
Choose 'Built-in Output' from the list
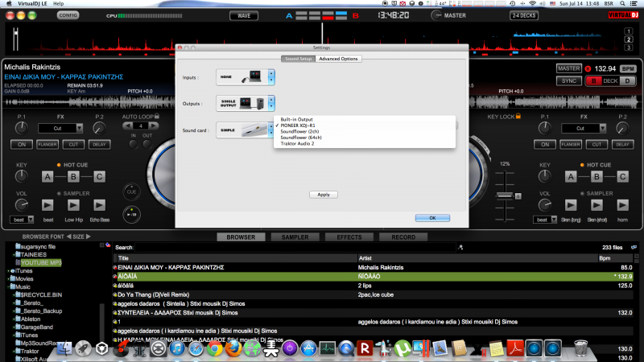point(296,119)
